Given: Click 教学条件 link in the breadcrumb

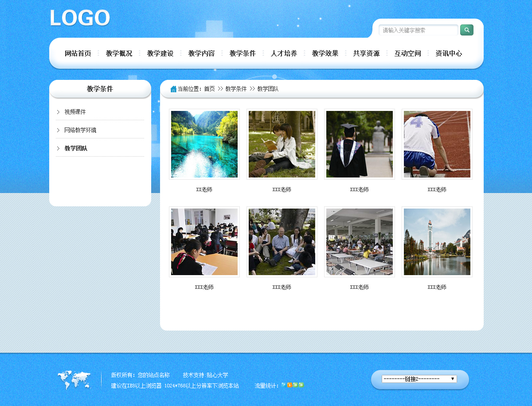Looking at the screenshot, I should 236,89.
